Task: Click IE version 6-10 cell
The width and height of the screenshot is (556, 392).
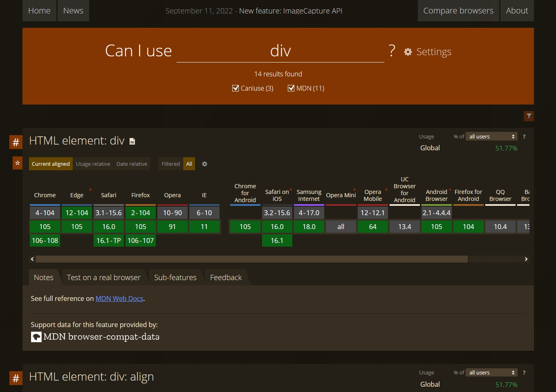Action: coord(204,213)
